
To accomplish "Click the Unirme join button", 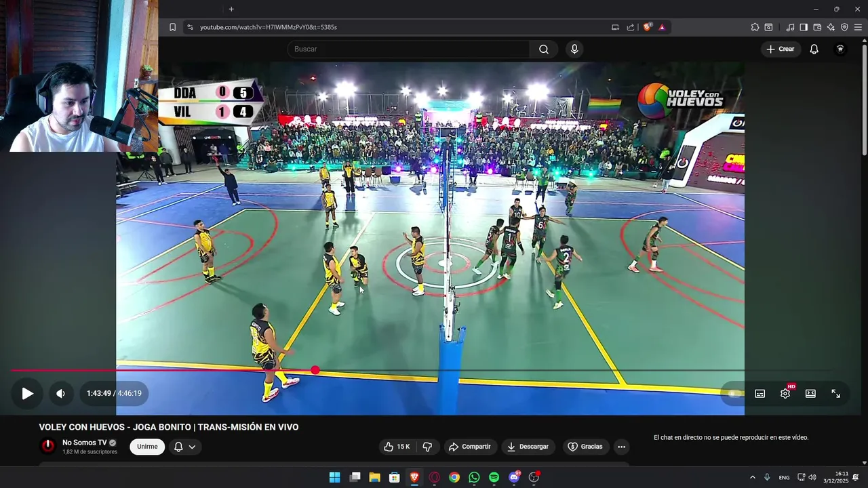I will coord(147,447).
